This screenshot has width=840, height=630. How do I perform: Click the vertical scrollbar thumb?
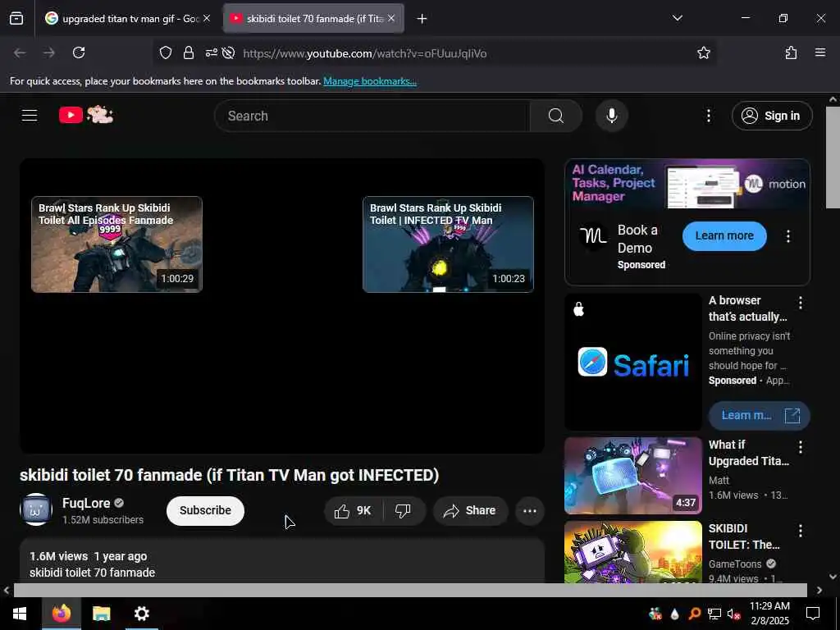[x=833, y=157]
